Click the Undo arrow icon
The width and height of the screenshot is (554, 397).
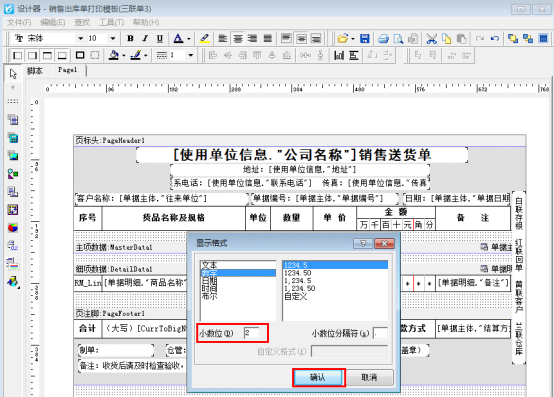495,38
